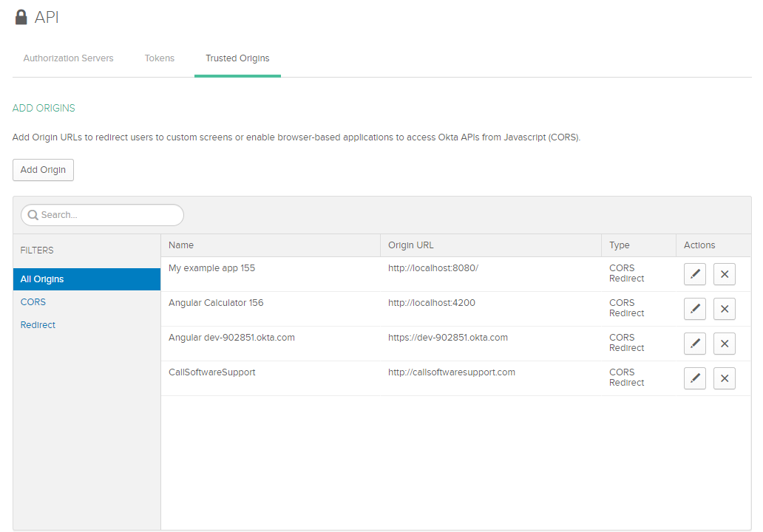Viewport: 763px width, 532px height.
Task: Remove the CallSoftwareSupport origin
Action: [x=724, y=378]
